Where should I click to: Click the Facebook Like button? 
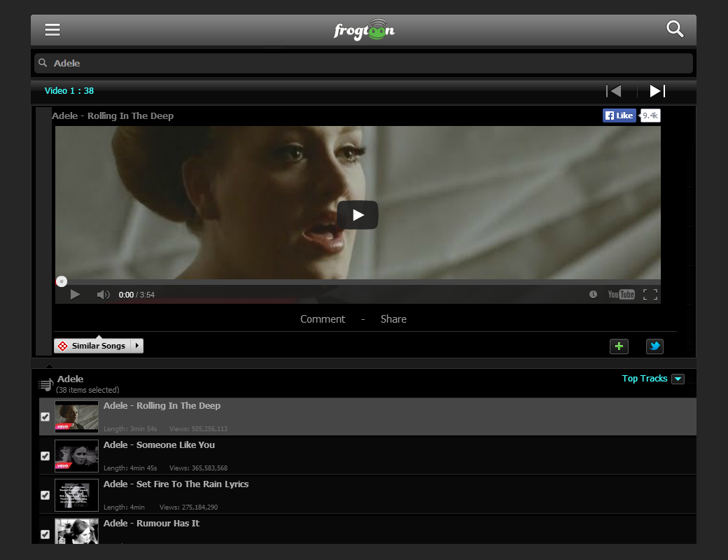pyautogui.click(x=619, y=115)
